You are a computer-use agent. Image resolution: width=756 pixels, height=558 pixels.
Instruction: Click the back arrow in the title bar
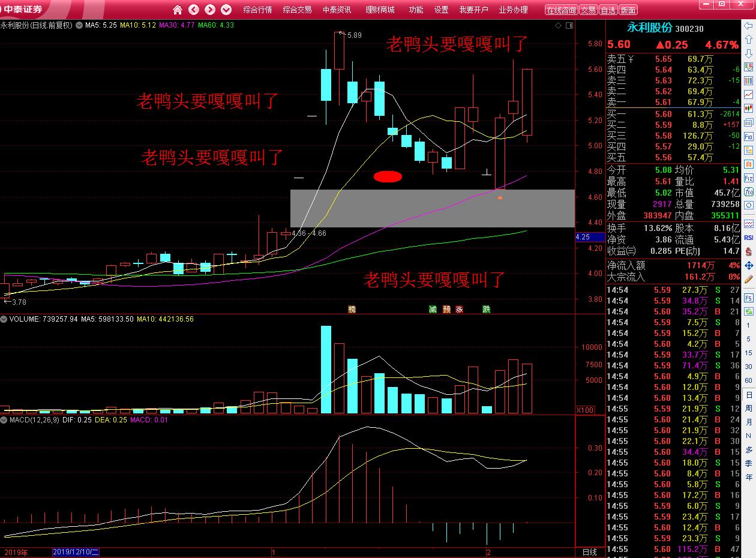tap(194, 10)
